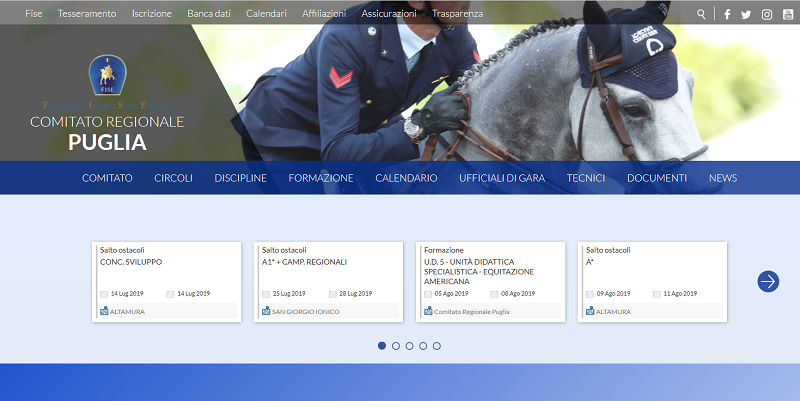The image size is (800, 401).
Task: Click the Formazione category label
Action: [444, 250]
